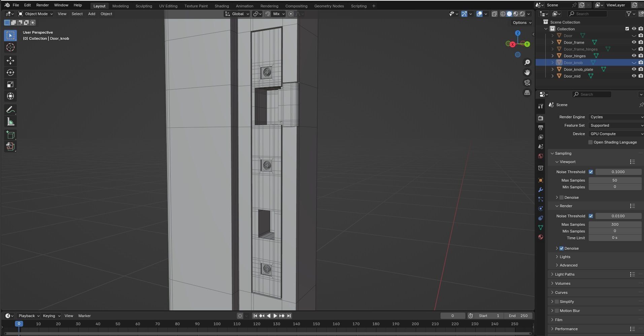Open the Keying popover

click(x=51, y=316)
